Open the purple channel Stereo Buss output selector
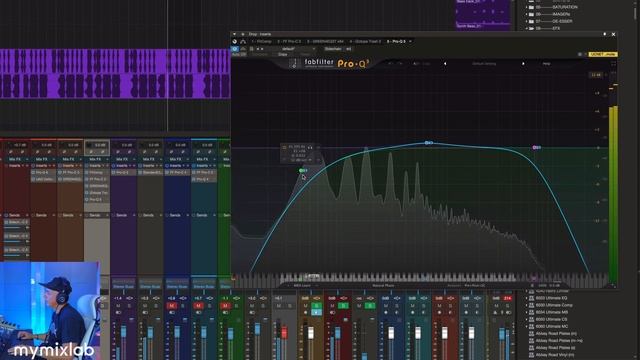 [x=123, y=287]
